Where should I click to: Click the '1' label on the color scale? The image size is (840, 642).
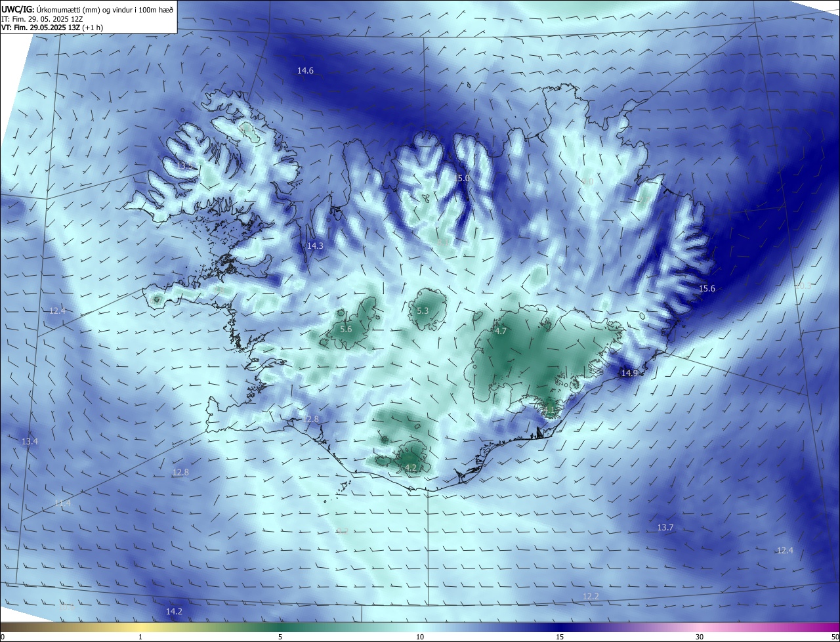(140, 637)
